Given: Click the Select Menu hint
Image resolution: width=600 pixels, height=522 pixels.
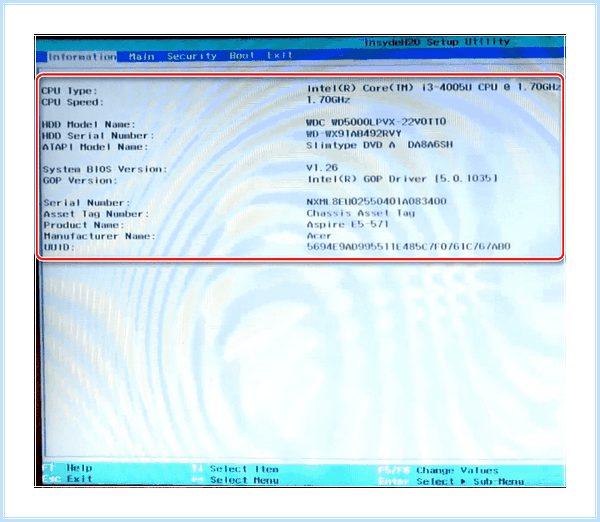Looking at the screenshot, I should tap(235, 480).
